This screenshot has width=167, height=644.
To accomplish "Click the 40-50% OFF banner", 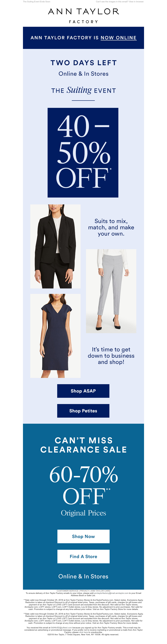I will click(x=83, y=153).
